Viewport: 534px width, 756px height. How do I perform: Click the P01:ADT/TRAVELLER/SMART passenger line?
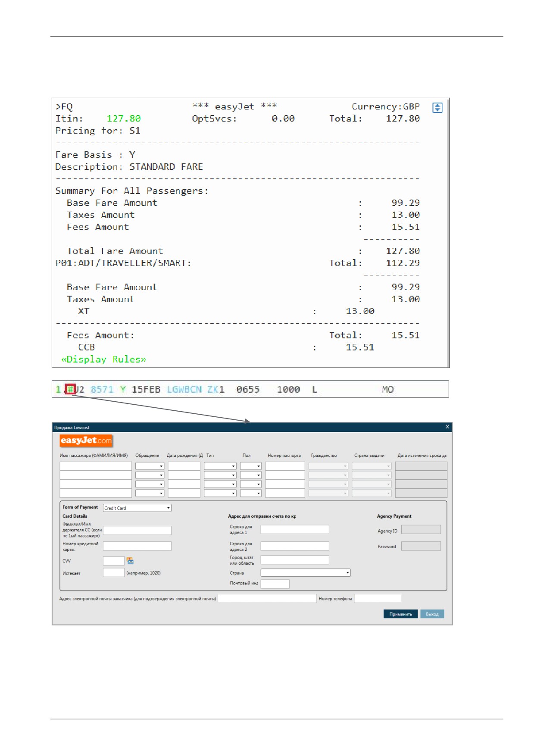123,263
